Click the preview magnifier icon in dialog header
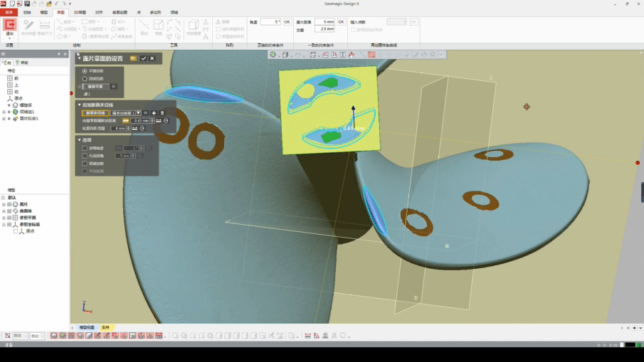This screenshot has width=644, height=362. (133, 58)
